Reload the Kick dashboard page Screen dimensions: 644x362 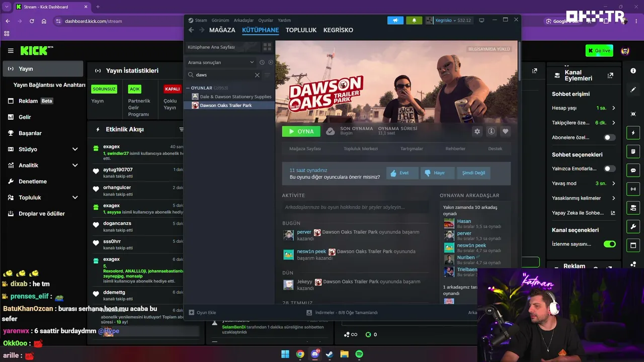tap(32, 21)
